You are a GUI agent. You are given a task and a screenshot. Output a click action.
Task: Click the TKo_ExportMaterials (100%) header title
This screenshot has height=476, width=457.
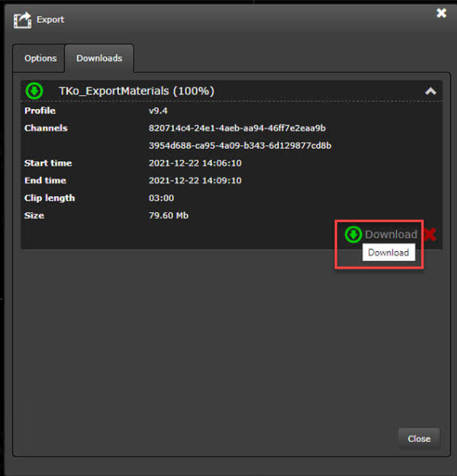[136, 91]
